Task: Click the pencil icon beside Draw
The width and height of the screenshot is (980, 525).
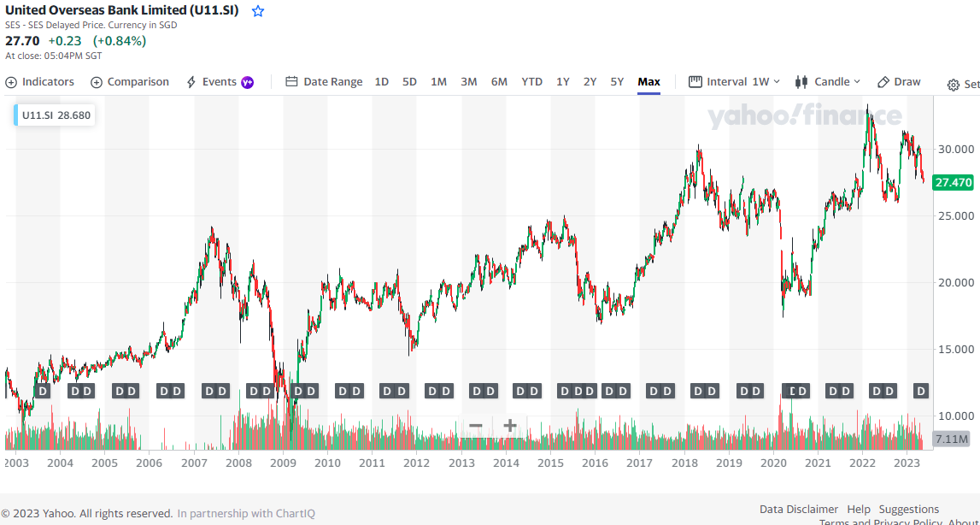Action: point(883,82)
